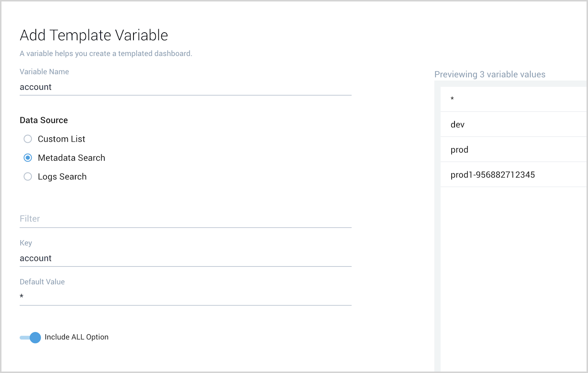This screenshot has width=588, height=373.
Task: Select the Custom List data source
Action: [28, 139]
